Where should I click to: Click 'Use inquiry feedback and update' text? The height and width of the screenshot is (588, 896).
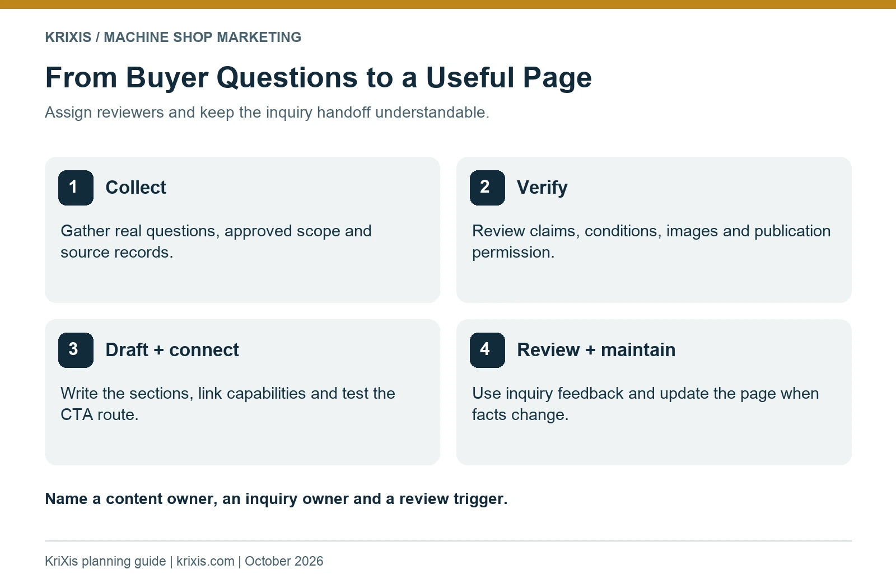[x=645, y=404]
